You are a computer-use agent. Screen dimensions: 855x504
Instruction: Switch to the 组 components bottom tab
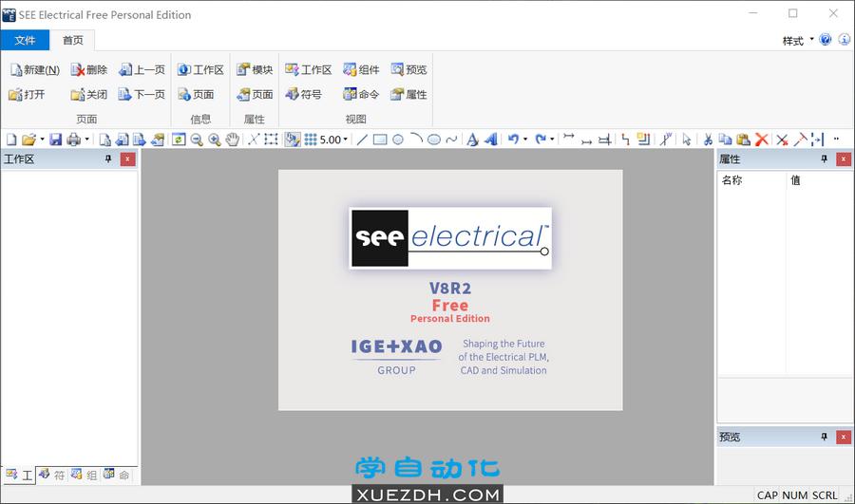tap(84, 475)
